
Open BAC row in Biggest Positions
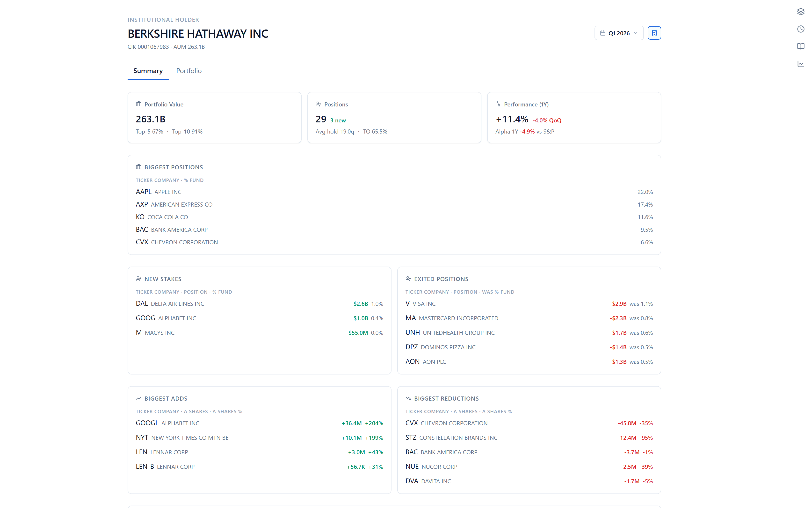click(394, 230)
